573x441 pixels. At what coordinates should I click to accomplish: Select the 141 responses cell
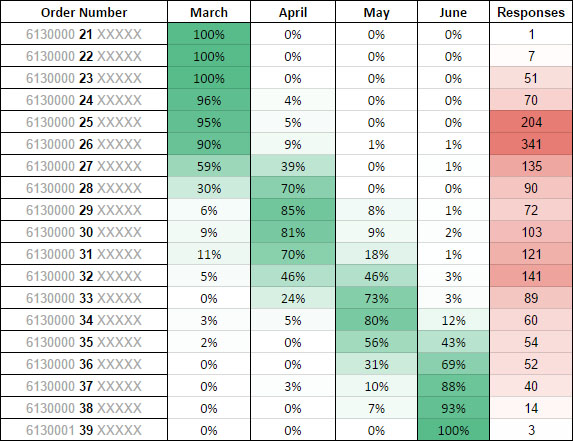click(531, 276)
